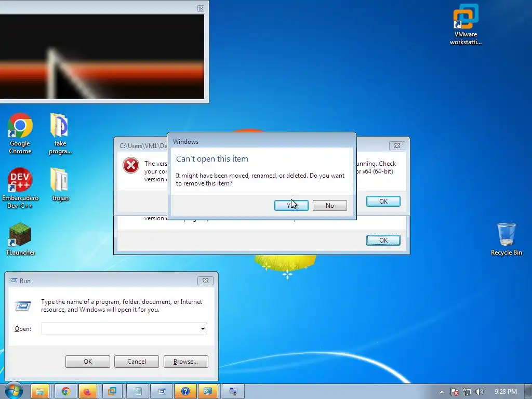Viewport: 532px width, 399px height.
Task: Switch to VMware in the taskbar
Action: pyautogui.click(x=112, y=392)
